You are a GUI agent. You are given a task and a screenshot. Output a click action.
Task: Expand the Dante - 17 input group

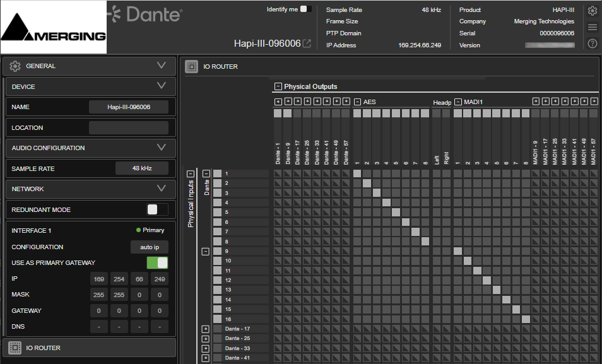tap(206, 329)
